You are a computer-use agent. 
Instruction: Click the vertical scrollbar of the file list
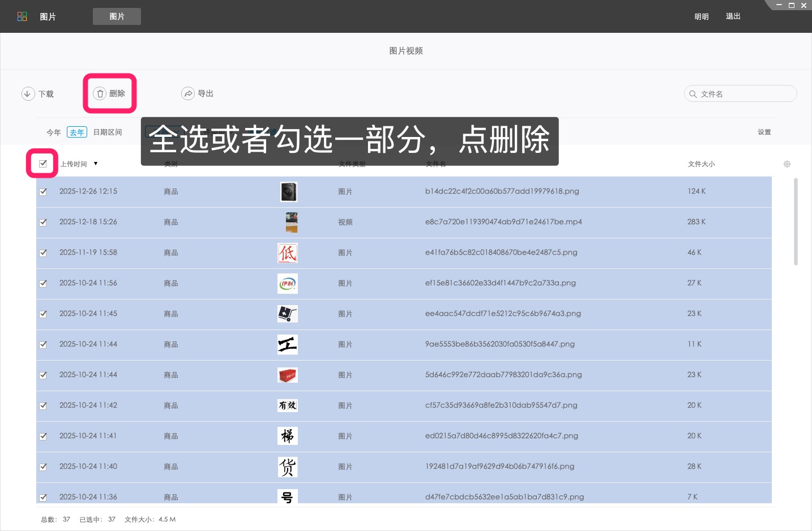[x=796, y=222]
